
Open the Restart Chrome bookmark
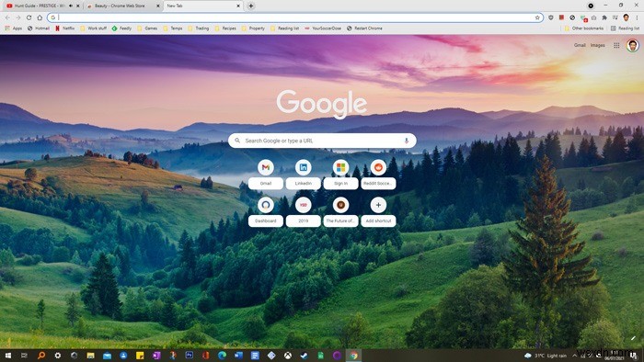(x=364, y=28)
